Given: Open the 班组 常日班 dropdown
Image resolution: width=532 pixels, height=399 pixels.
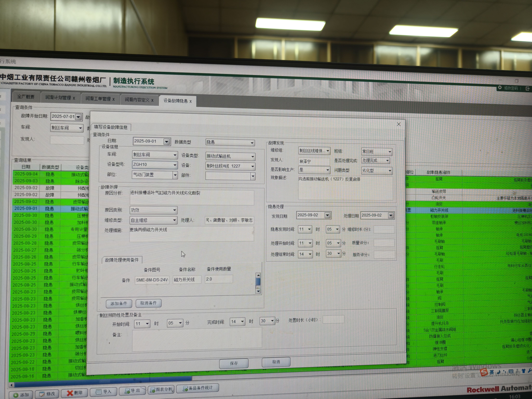Looking at the screenshot, I should (x=390, y=152).
